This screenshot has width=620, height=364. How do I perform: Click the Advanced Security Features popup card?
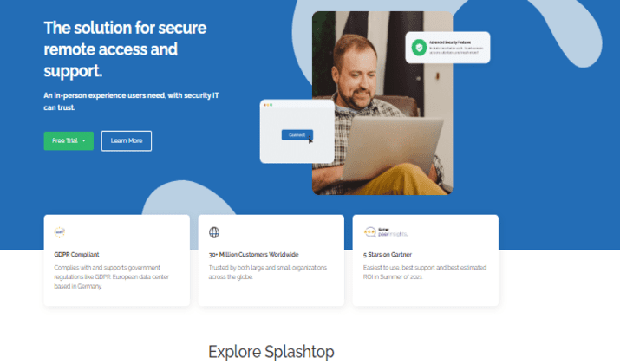click(x=447, y=48)
